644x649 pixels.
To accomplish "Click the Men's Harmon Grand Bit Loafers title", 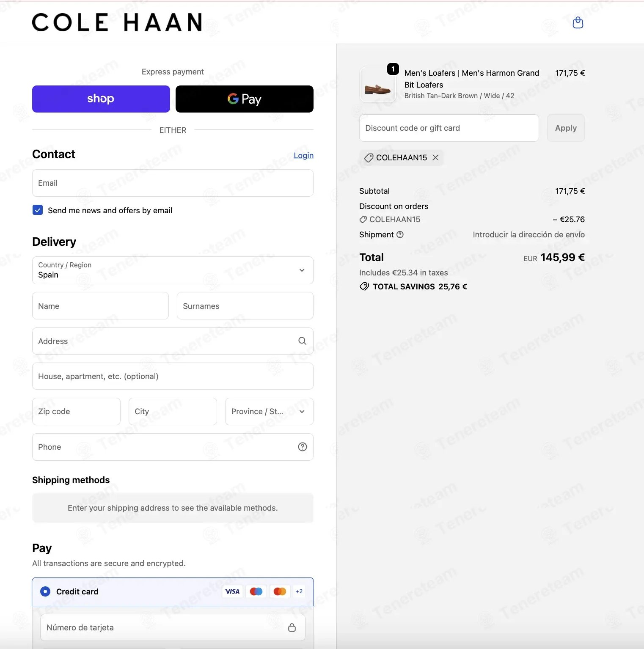I will click(x=472, y=79).
